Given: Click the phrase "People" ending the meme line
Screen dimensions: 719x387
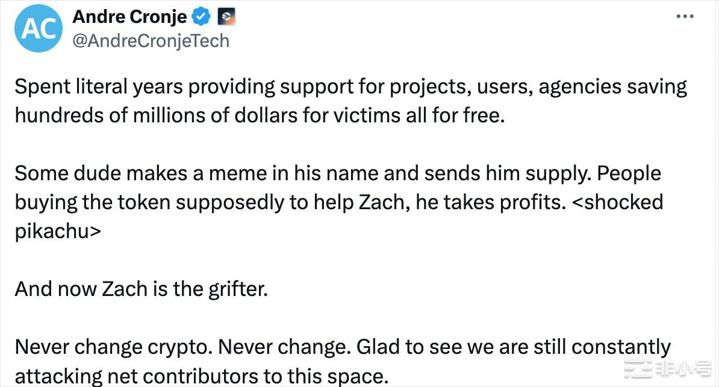Looking at the screenshot, I should coord(629,174).
